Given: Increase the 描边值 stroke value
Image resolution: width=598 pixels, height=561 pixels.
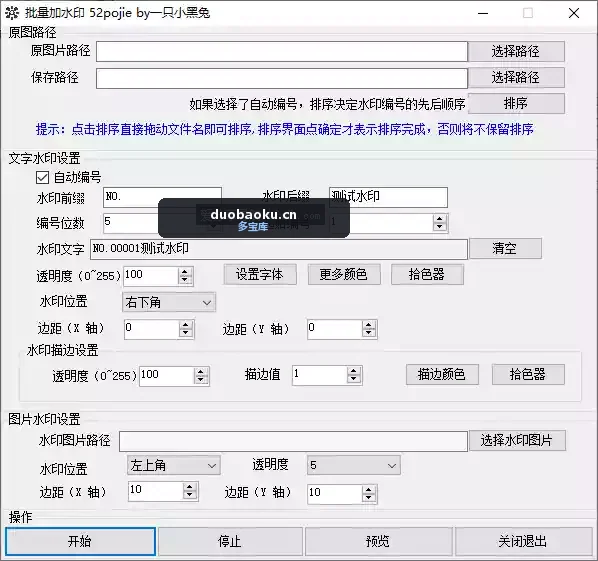Looking at the screenshot, I should click(x=354, y=371).
